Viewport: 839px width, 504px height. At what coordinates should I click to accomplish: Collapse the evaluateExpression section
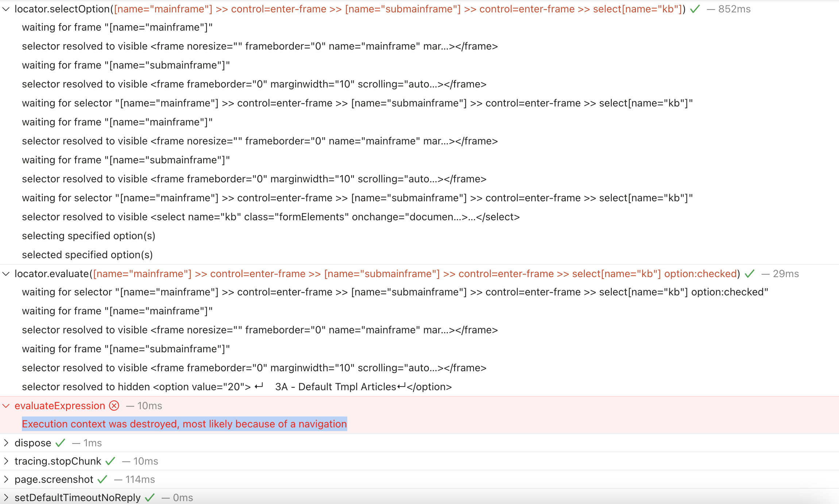(5, 406)
